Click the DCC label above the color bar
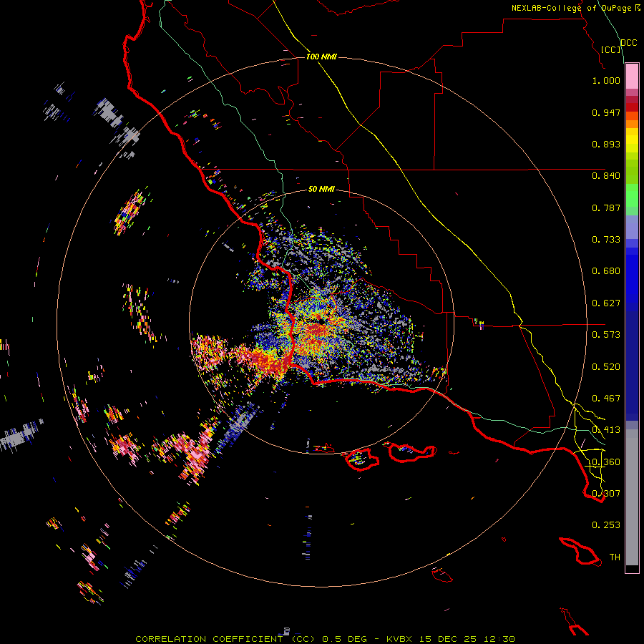This screenshot has height=644, width=644. coord(628,43)
